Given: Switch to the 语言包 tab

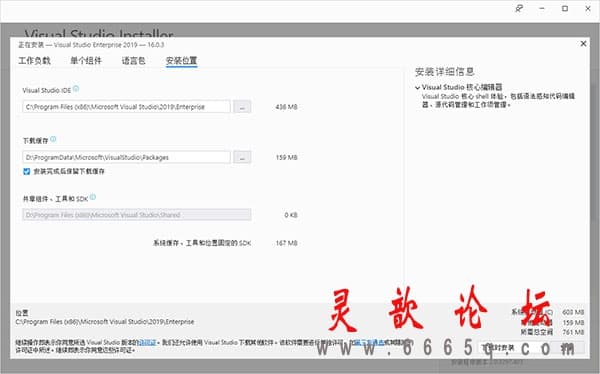Looking at the screenshot, I should (x=134, y=60).
